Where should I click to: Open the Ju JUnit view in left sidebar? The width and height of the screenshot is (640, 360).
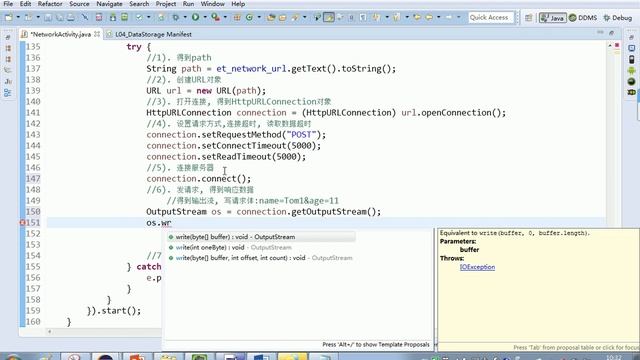(8, 81)
